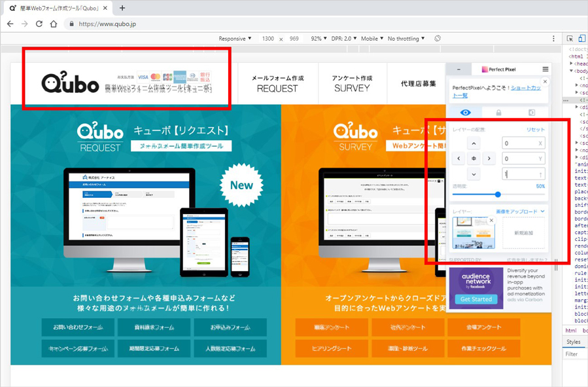Open the Mobile device type dropdown
Image resolution: width=588 pixels, height=387 pixels.
coord(372,39)
